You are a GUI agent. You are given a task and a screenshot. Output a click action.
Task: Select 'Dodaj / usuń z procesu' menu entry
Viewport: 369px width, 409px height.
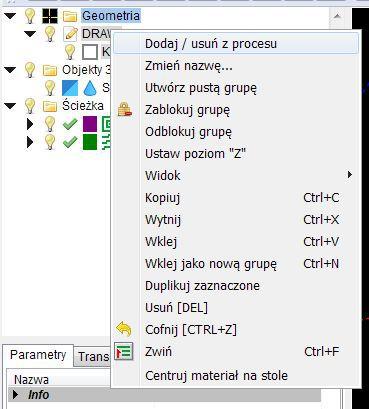(x=235, y=44)
